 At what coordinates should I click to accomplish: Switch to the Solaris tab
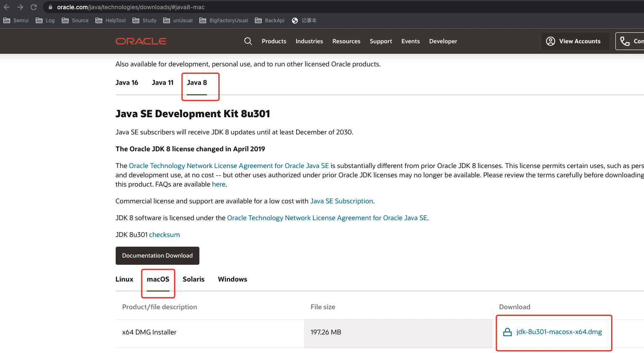click(x=193, y=279)
